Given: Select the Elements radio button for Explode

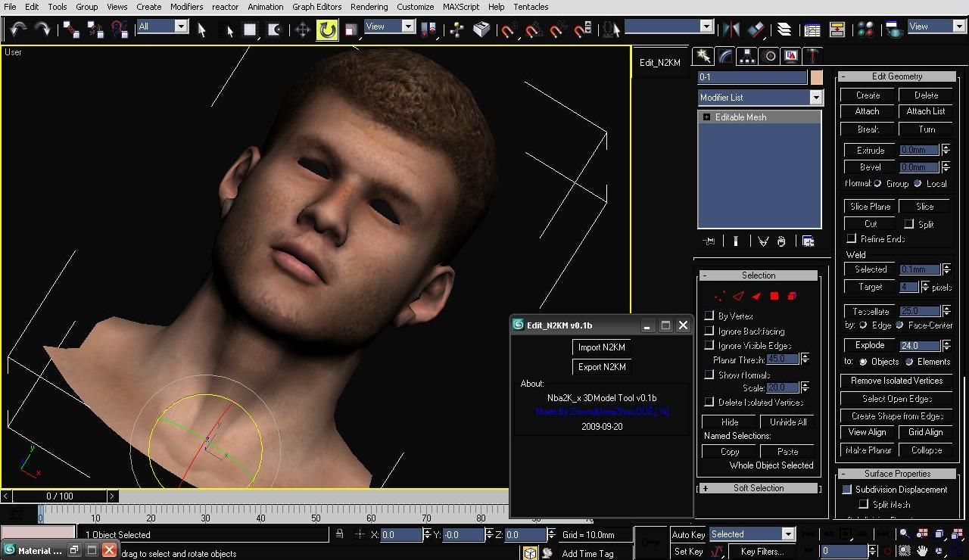Looking at the screenshot, I should point(909,362).
